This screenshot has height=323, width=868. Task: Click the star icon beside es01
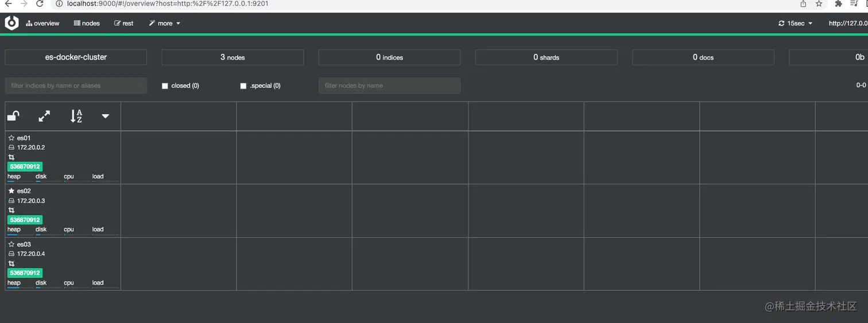pos(11,138)
